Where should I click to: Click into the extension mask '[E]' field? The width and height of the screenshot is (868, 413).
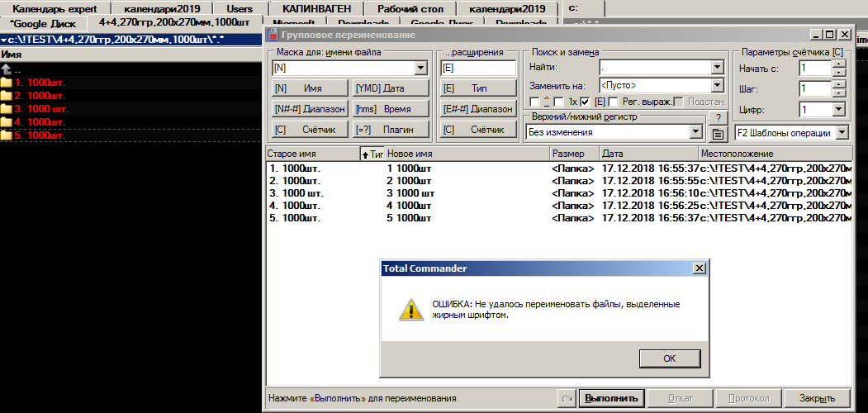click(x=477, y=68)
